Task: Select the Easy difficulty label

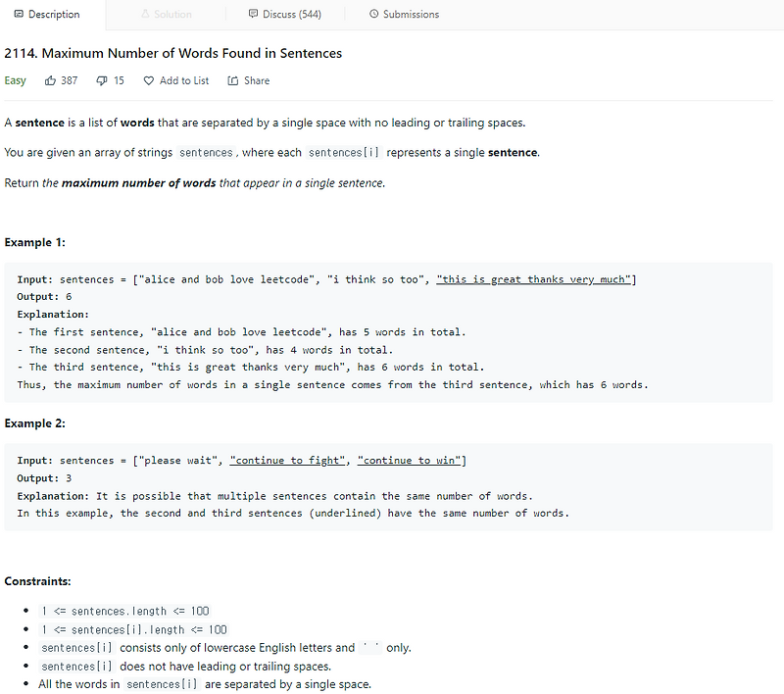Action: pyautogui.click(x=16, y=80)
